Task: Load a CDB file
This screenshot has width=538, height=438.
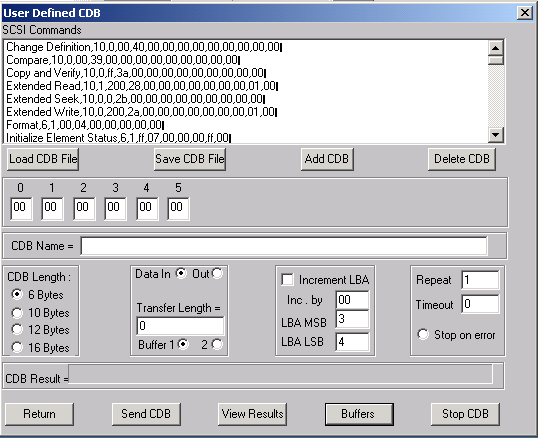Action: click(x=43, y=159)
